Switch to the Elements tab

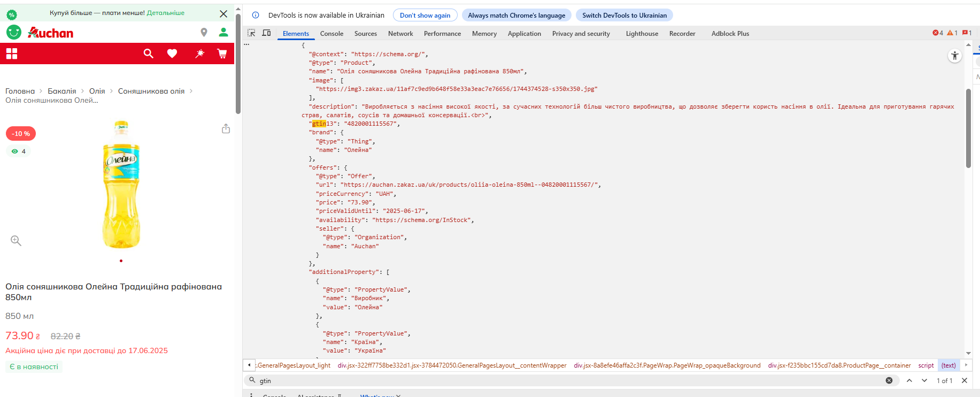[296, 34]
